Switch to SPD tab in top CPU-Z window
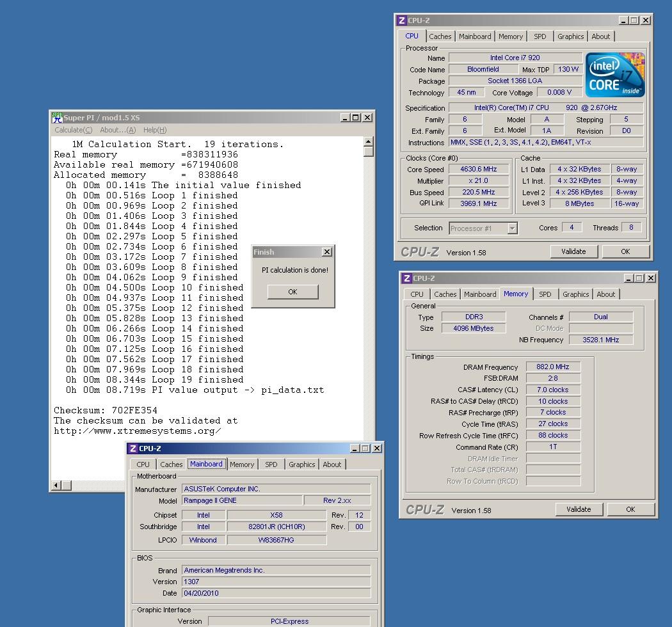This screenshot has height=627, width=672. click(540, 36)
